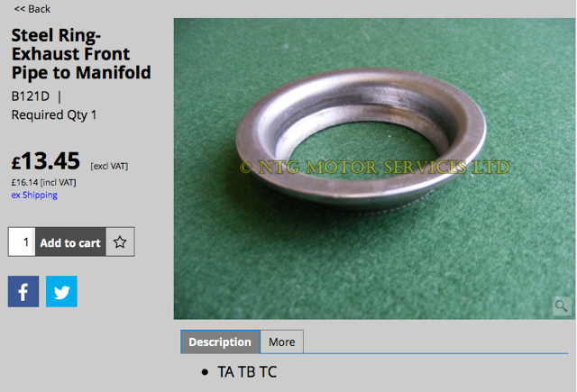
Task: Click the NTG Motor Services watermark
Action: tap(375, 168)
